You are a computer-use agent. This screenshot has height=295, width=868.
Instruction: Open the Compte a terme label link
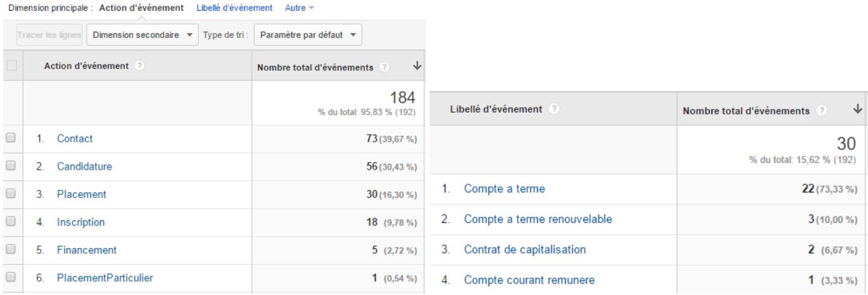pyautogui.click(x=504, y=188)
